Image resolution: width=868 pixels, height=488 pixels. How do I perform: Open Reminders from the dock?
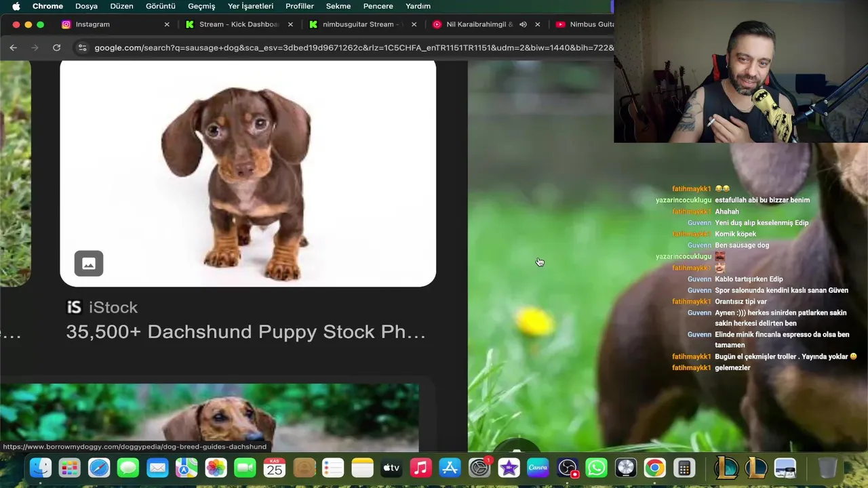click(x=333, y=468)
